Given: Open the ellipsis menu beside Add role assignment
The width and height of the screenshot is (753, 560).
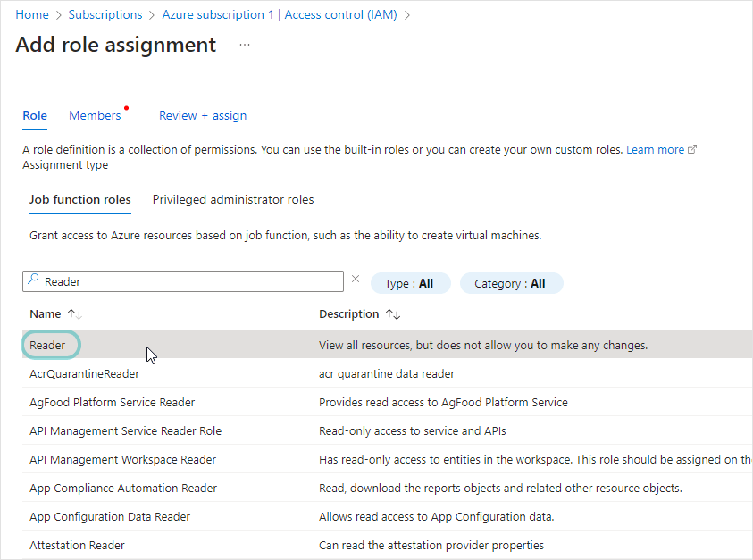Looking at the screenshot, I should click(x=245, y=45).
